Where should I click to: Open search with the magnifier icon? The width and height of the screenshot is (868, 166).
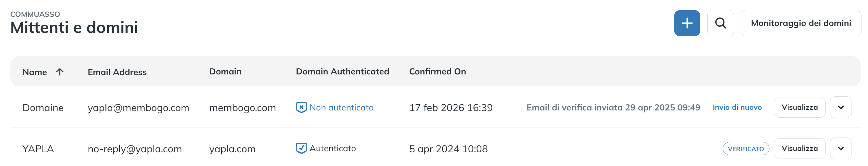[x=720, y=23]
